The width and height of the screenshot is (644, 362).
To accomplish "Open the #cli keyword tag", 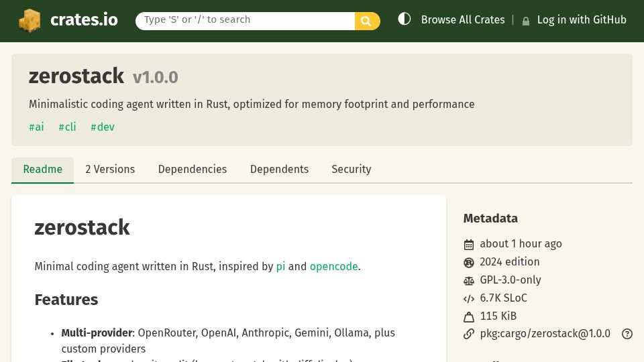I will 67,127.
